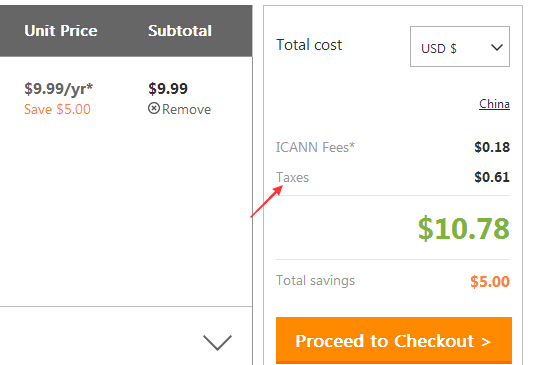Click the $9.99/yr* unit price
553x365 pixels.
coord(59,89)
